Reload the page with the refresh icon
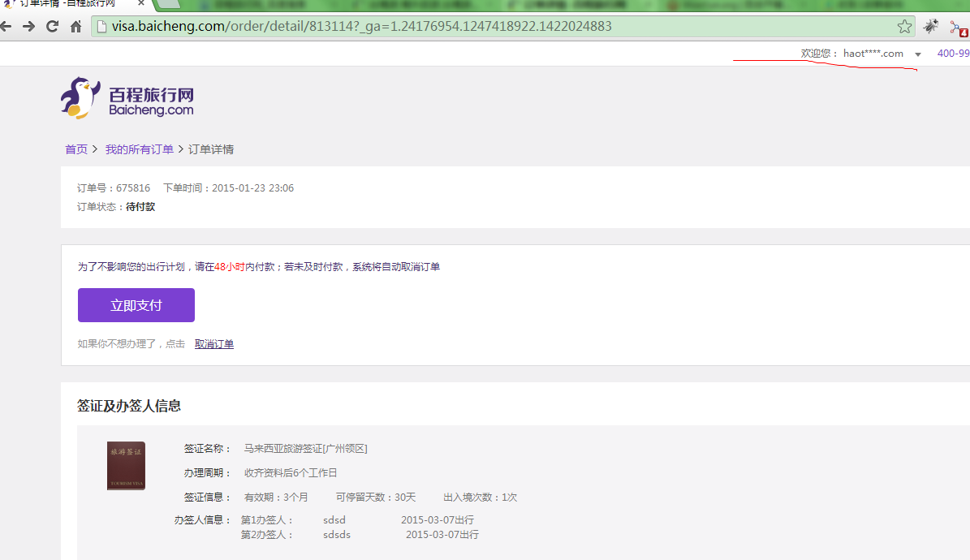 pos(52,27)
